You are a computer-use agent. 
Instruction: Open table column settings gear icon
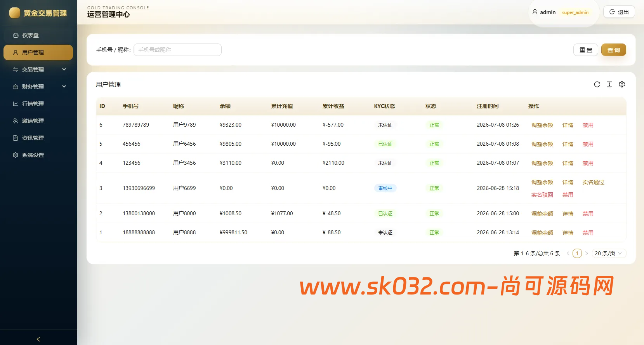(622, 84)
